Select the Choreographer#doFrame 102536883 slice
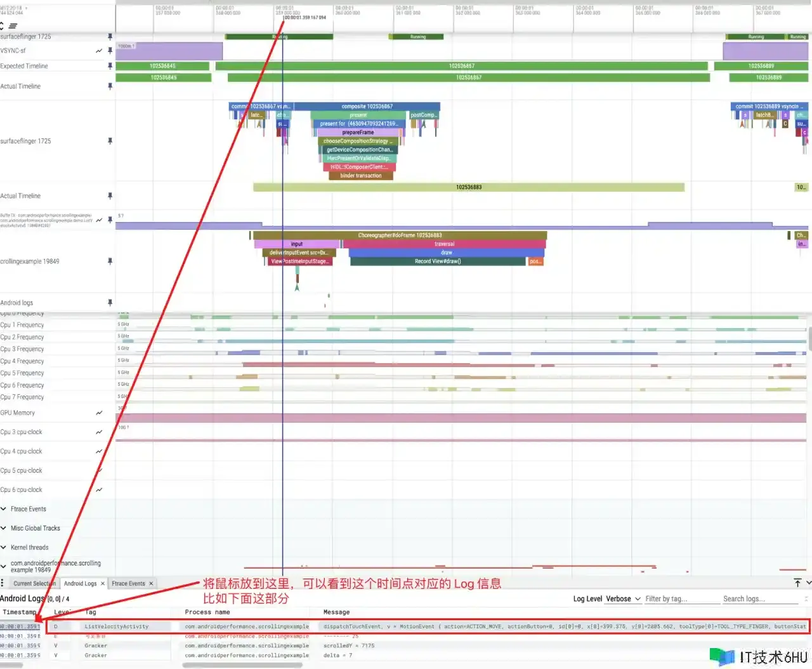 pyautogui.click(x=400, y=235)
